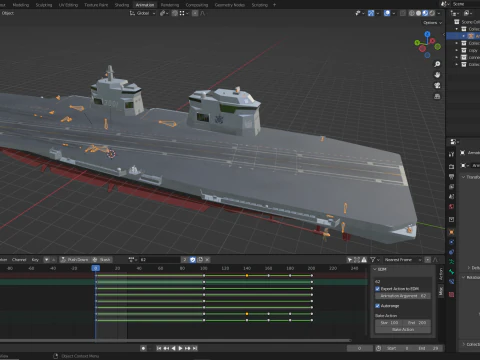
Task: Open the Bone Constraints properties tab icon
Action: (451, 282)
